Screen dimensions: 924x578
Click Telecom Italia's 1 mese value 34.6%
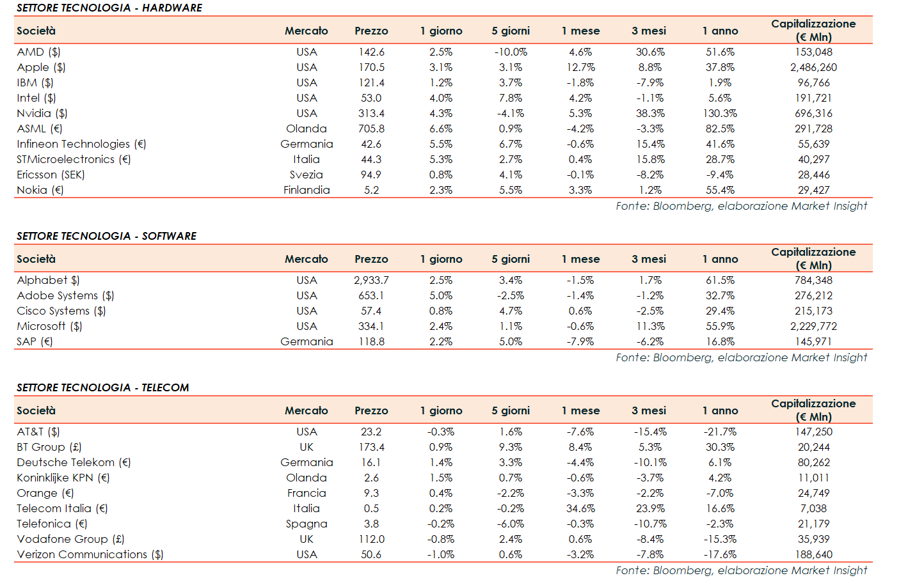pos(580,508)
